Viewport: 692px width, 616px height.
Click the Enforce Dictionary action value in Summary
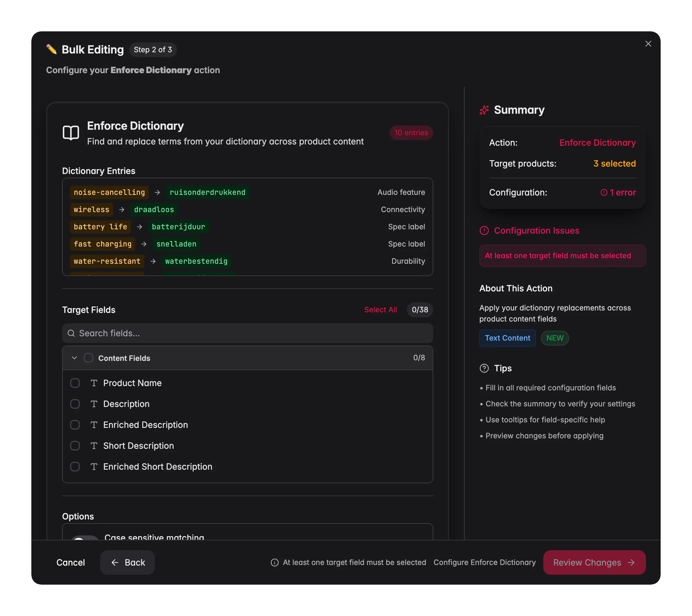click(x=597, y=143)
